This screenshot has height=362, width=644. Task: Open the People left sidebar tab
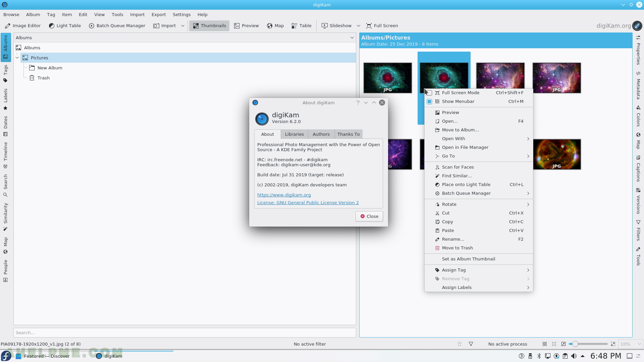(x=5, y=270)
